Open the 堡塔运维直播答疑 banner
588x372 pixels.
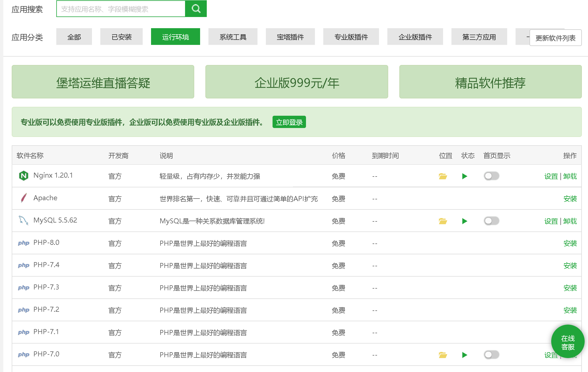click(x=103, y=82)
